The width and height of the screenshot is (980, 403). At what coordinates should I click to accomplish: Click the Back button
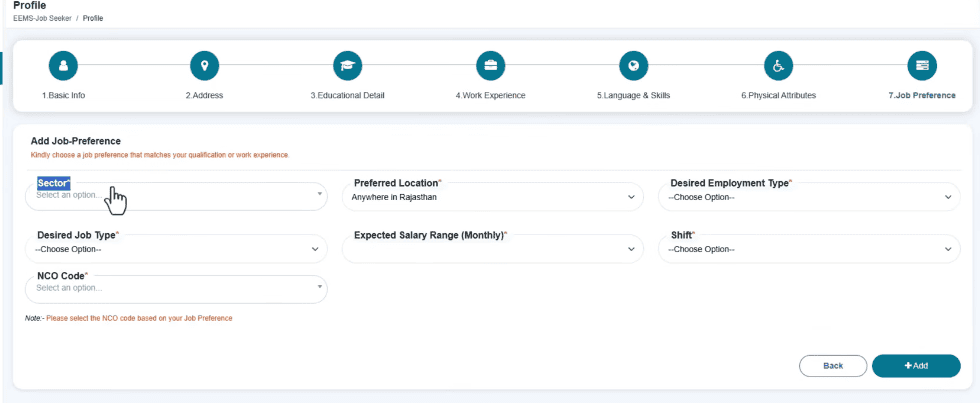pos(833,366)
